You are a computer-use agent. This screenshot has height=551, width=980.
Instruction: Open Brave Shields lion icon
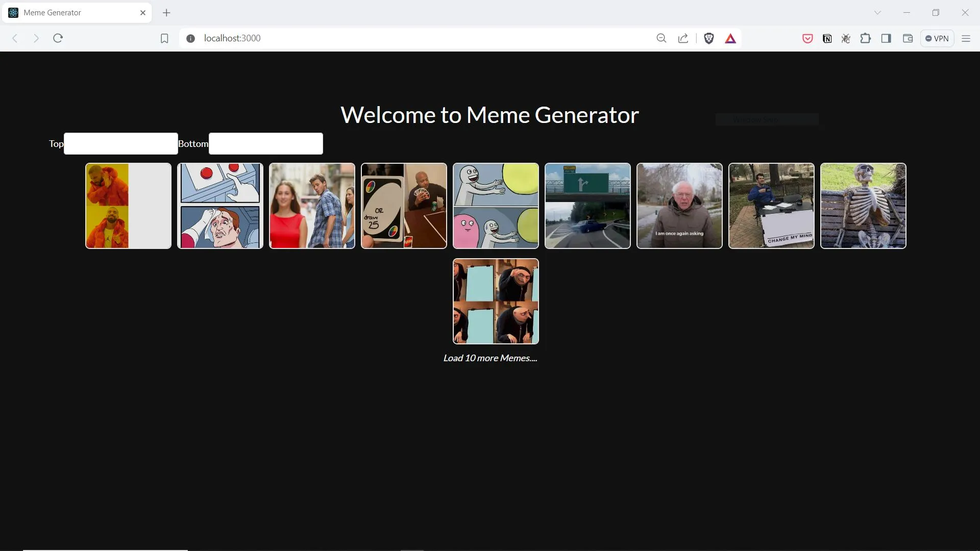coord(709,38)
